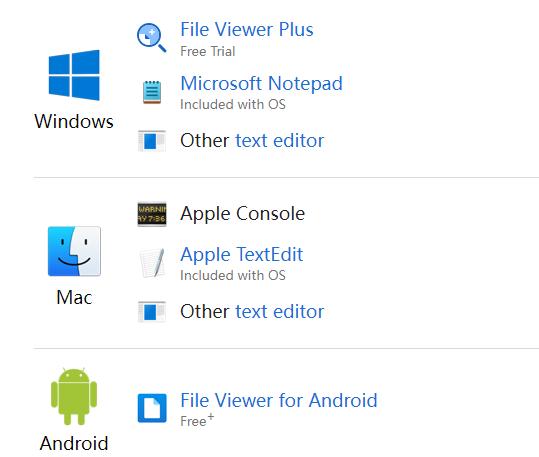The image size is (539, 457).
Task: Open the File Viewer for Android link
Action: 279,400
